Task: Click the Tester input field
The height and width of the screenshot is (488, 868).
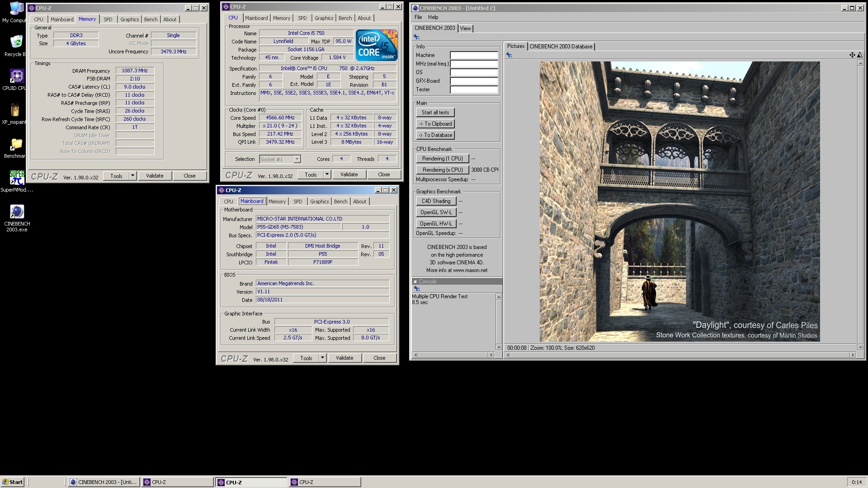Action: point(474,89)
